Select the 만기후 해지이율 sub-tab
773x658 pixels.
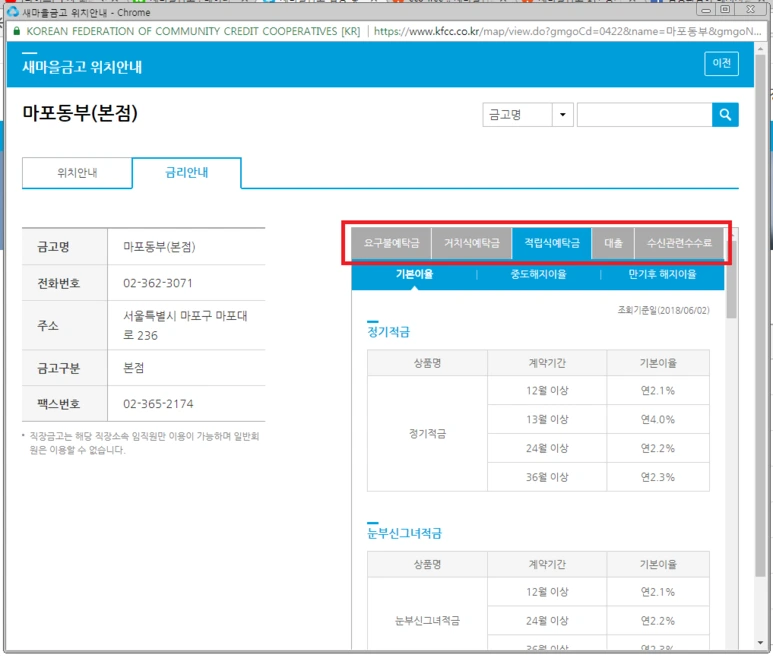click(x=662, y=274)
